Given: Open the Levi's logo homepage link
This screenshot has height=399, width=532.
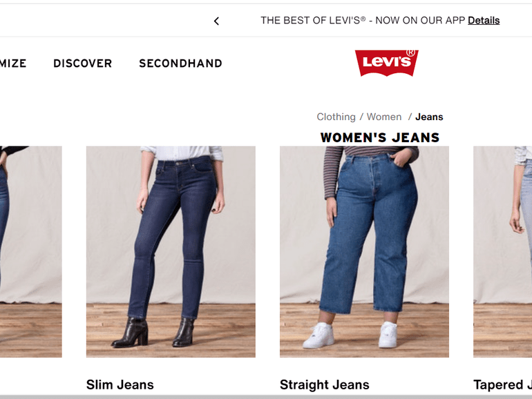Looking at the screenshot, I should (386, 63).
